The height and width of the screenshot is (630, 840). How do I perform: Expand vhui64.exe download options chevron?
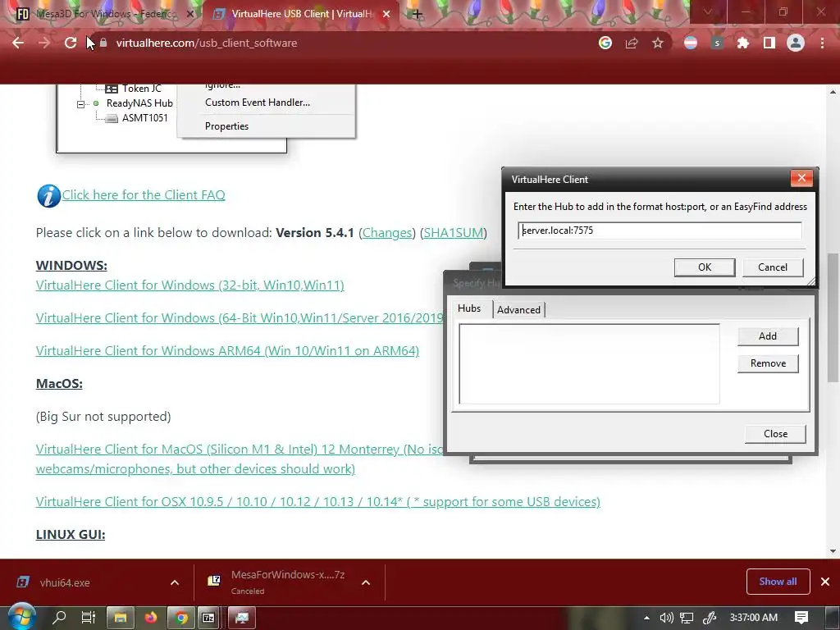[x=175, y=582]
